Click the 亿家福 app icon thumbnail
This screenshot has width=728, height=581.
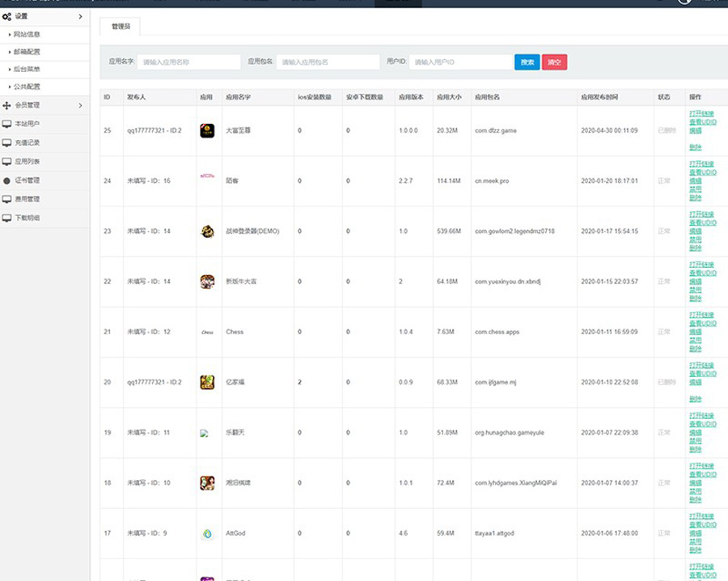pyautogui.click(x=207, y=382)
